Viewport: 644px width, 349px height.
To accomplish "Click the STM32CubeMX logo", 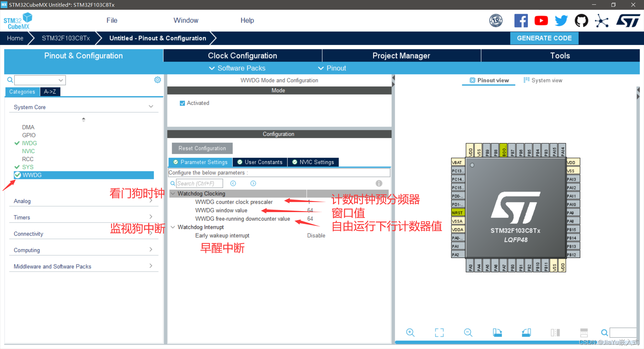I will [18, 21].
